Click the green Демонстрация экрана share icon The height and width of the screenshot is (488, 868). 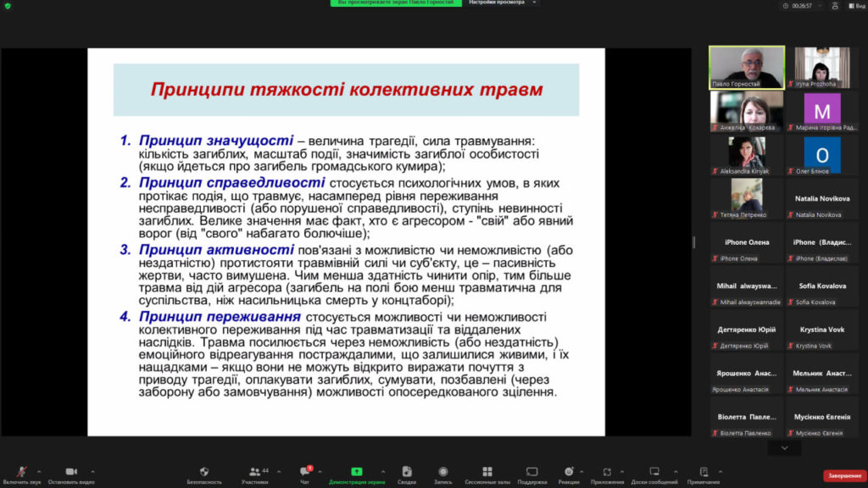tap(356, 473)
